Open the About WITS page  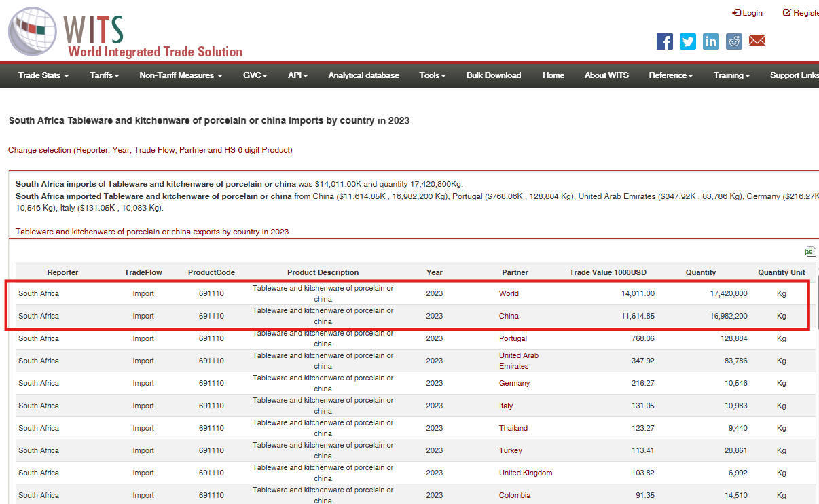606,75
